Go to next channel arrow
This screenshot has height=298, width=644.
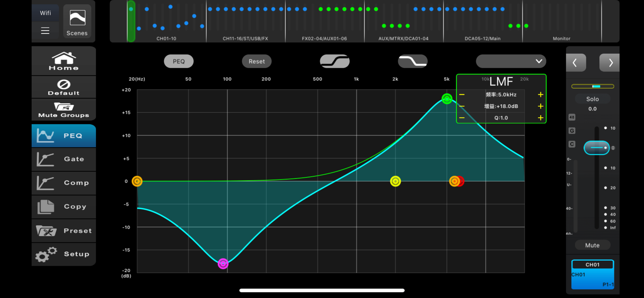click(x=609, y=63)
